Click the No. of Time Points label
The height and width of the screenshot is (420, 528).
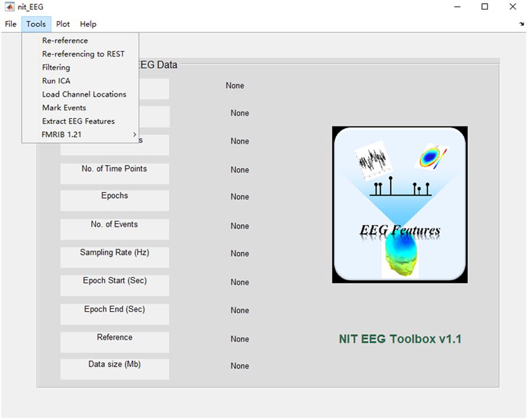pyautogui.click(x=114, y=173)
